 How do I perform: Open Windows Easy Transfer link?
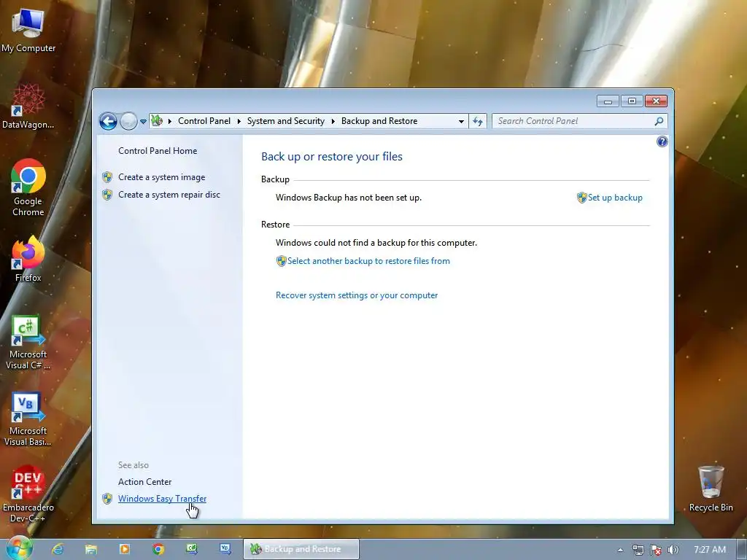pyautogui.click(x=162, y=499)
